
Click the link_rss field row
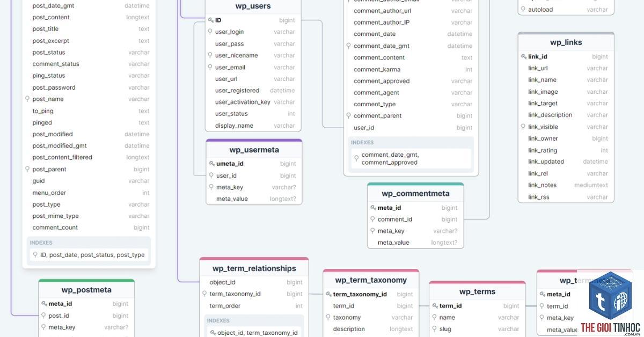[x=566, y=197]
